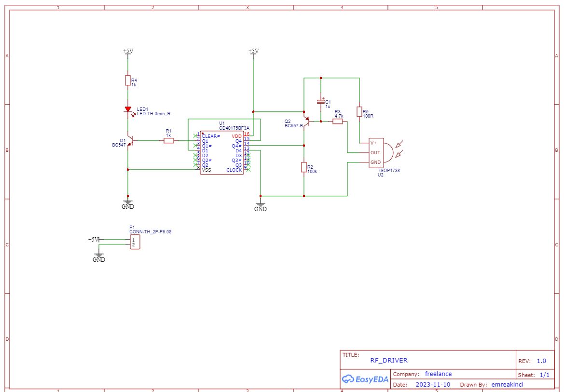Select the U2 TSOP1738 receiver symbol
Image resolution: width=564 pixels, height=392 pixels.
376,153
